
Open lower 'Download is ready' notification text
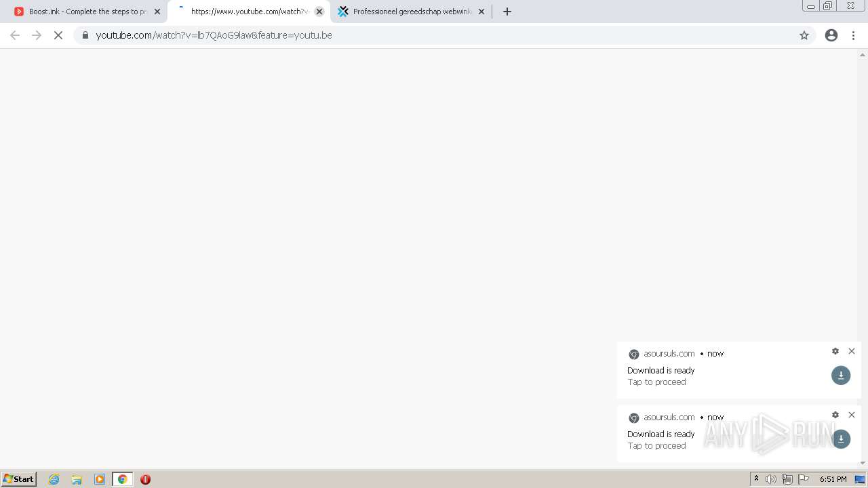(x=661, y=434)
